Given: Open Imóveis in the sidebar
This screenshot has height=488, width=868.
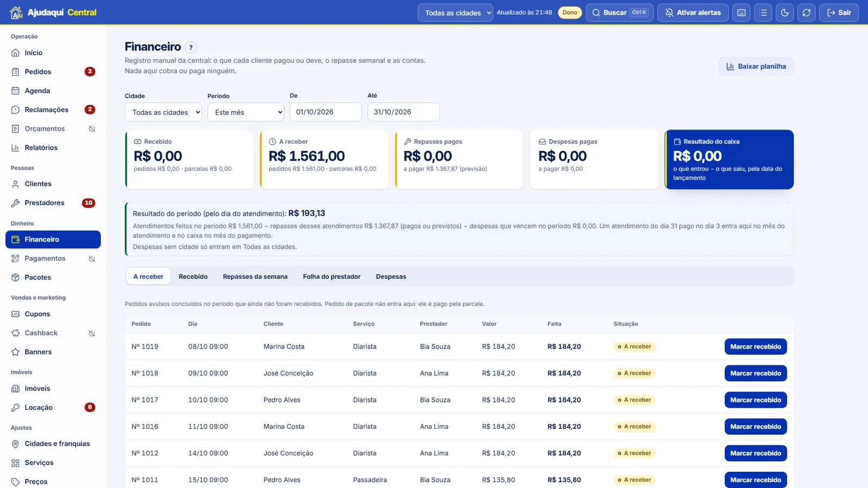Looking at the screenshot, I should pos(53,388).
